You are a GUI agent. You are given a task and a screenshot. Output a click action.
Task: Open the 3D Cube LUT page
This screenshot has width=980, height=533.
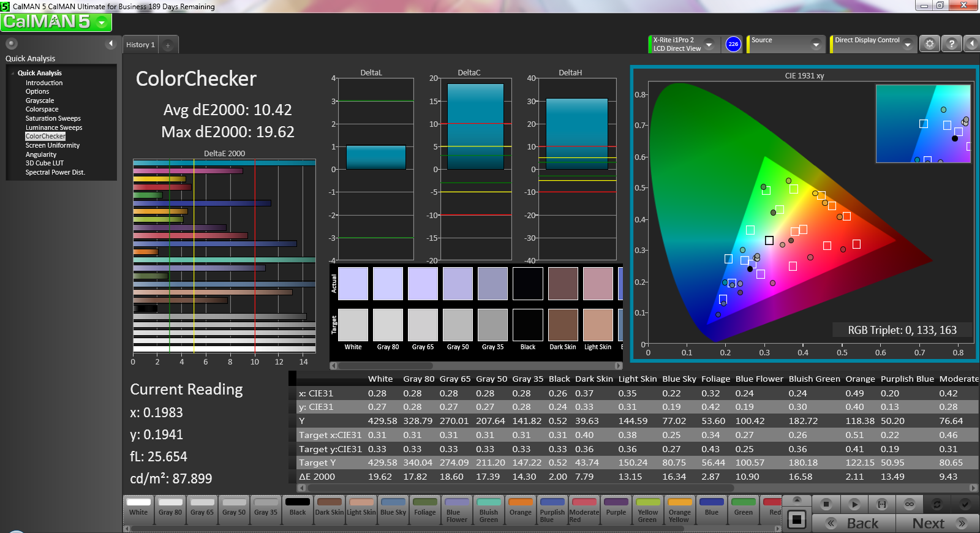pos(45,163)
